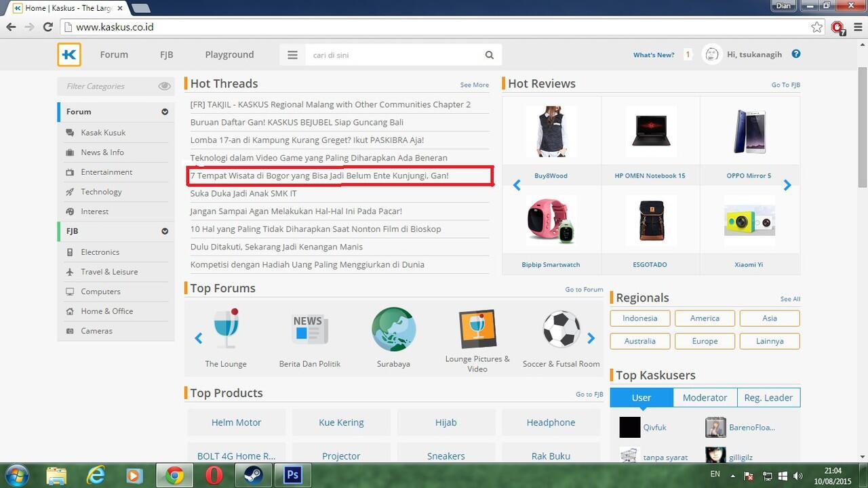Open thread 'Buruan Daftar Gan! KASKUS BEJUBEL'
This screenshot has width=868, height=488.
click(x=296, y=122)
